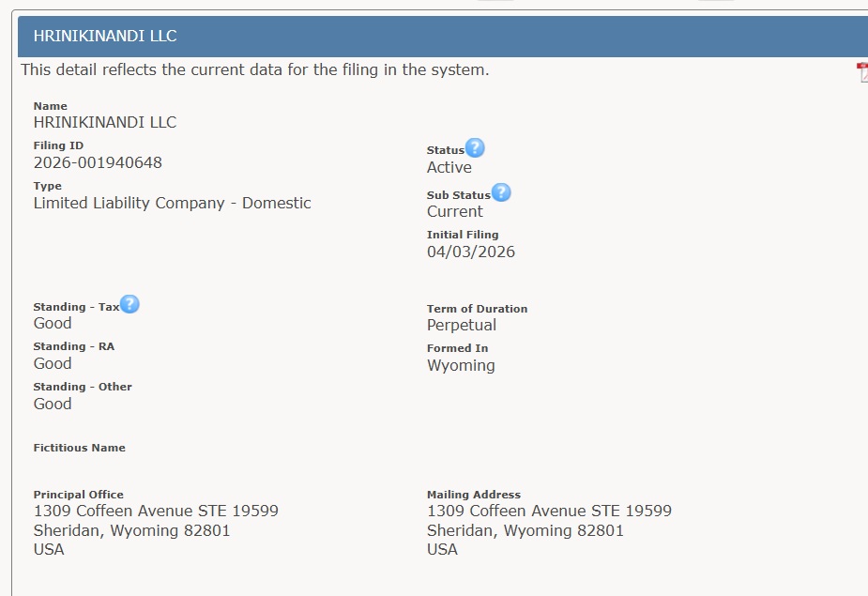
Task: Click the company name under Name label
Action: (105, 122)
